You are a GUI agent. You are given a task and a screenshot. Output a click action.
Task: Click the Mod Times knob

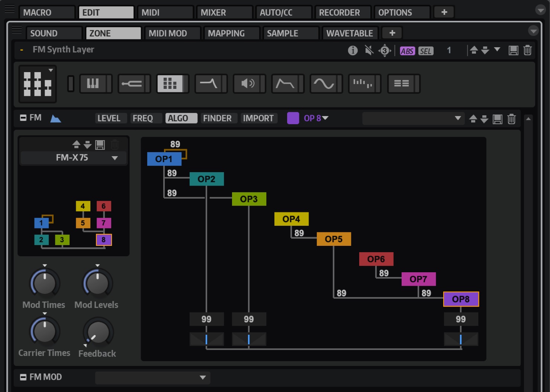(45, 283)
